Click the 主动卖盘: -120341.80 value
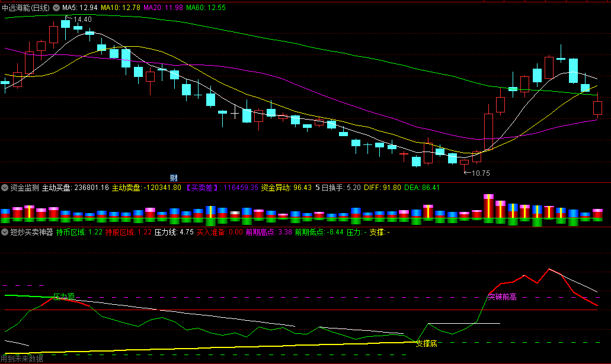The width and height of the screenshot is (611, 364). [146, 188]
